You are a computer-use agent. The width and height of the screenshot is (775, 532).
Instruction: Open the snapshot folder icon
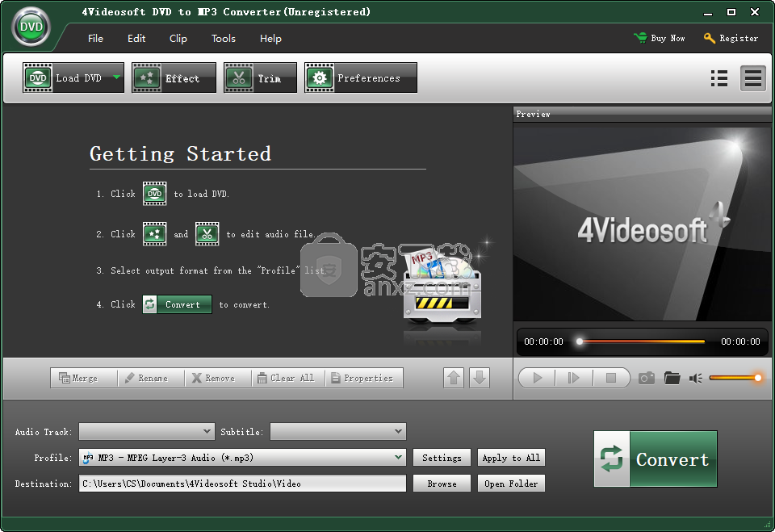coord(672,379)
